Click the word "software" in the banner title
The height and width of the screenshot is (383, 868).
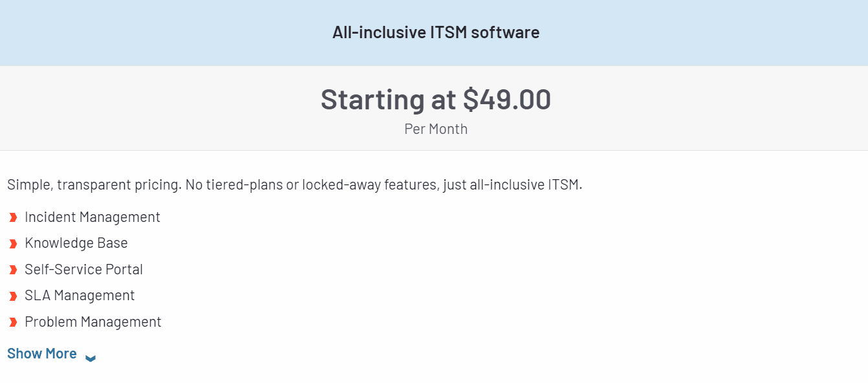[505, 32]
